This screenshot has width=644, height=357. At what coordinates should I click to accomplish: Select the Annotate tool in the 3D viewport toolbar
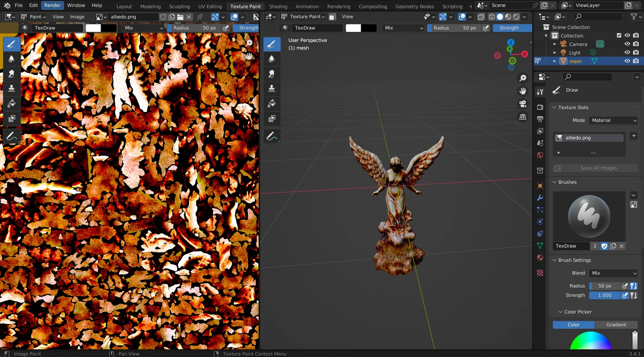pos(272,136)
